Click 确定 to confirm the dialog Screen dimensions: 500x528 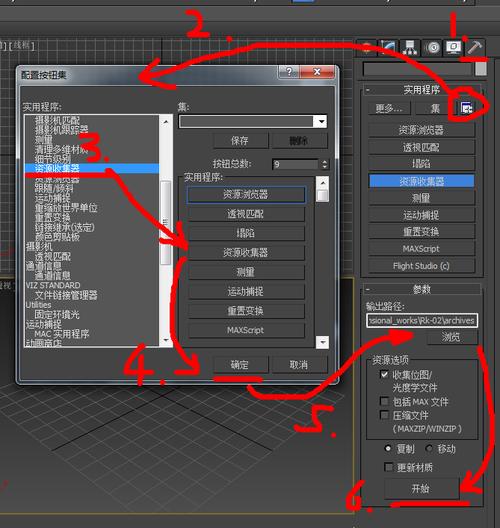click(x=240, y=365)
